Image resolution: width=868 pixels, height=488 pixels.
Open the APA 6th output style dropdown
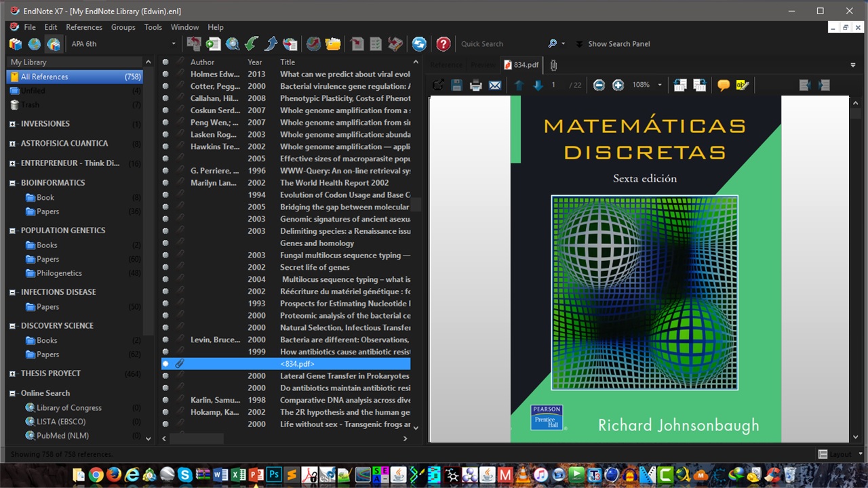pyautogui.click(x=174, y=44)
